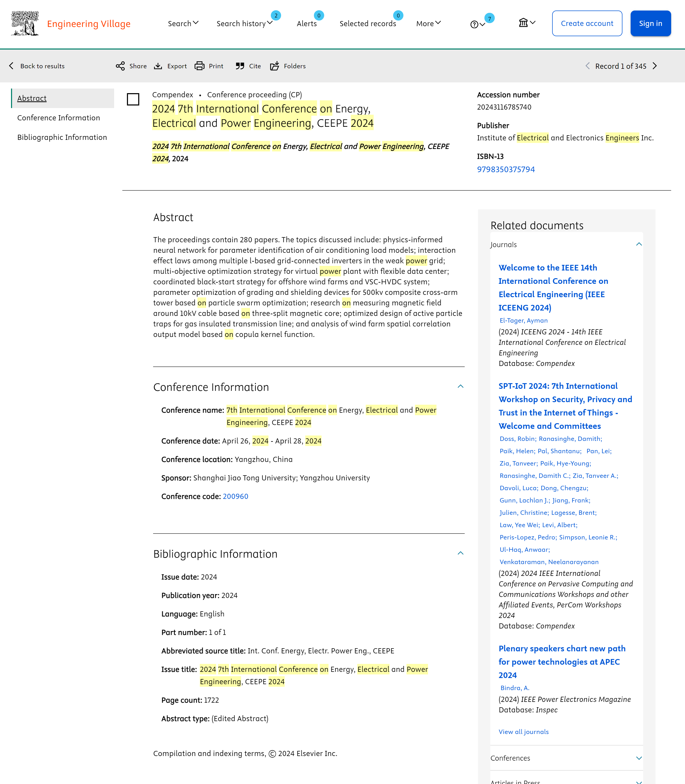The image size is (685, 784).
Task: Click author Julien, Christine
Action: [524, 512]
